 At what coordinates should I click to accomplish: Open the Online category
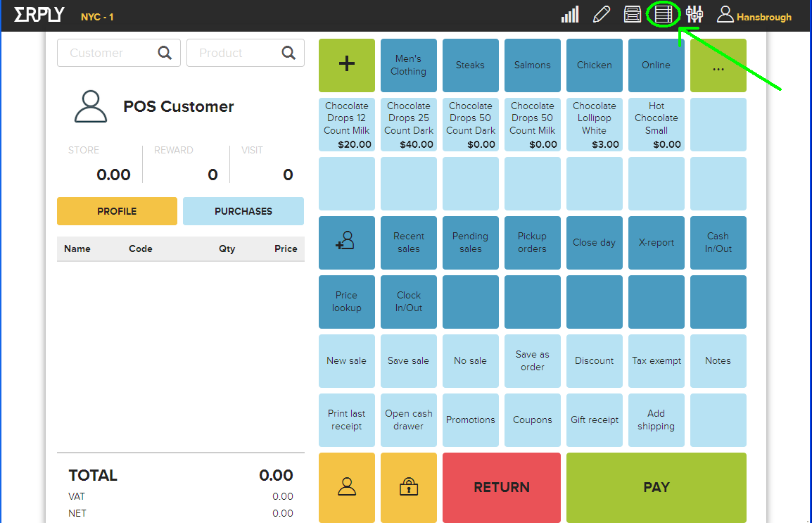(x=656, y=65)
